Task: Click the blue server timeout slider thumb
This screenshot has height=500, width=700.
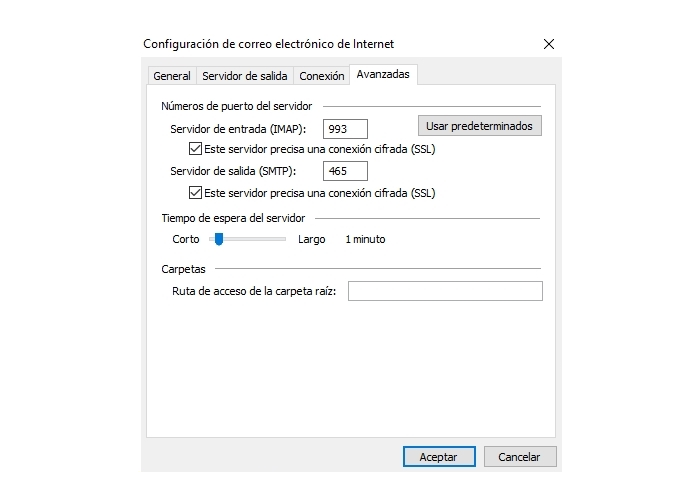Action: point(219,239)
